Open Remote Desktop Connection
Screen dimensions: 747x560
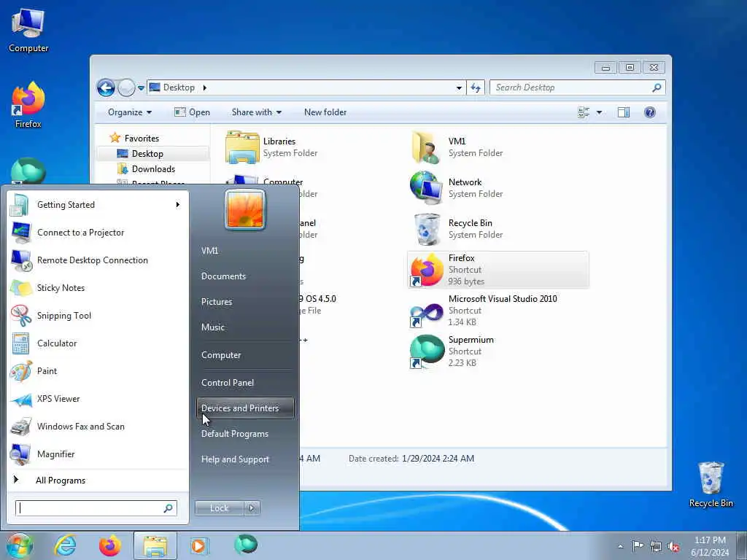[98, 260]
